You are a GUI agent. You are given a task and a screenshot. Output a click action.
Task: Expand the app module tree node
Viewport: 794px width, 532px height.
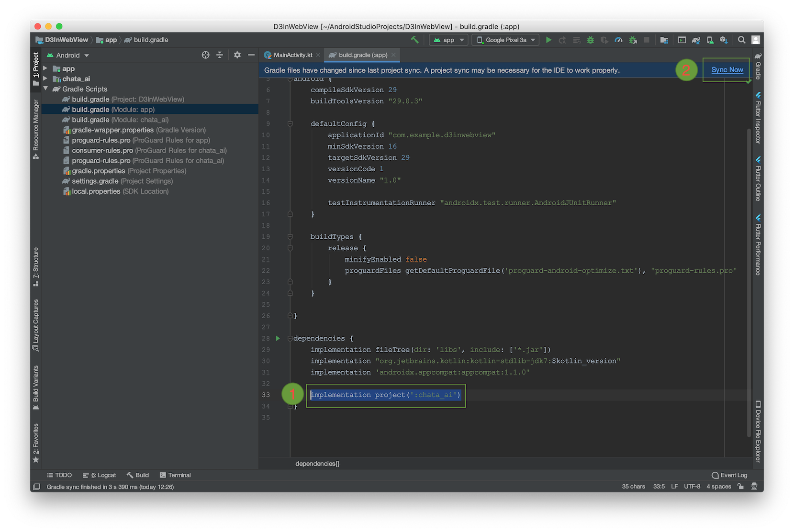pos(45,68)
